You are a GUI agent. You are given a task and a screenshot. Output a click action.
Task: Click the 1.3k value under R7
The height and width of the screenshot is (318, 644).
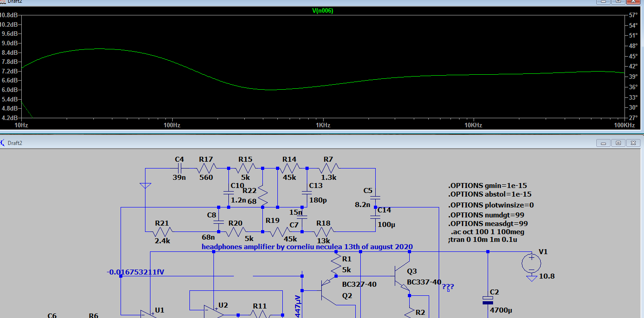point(329,178)
